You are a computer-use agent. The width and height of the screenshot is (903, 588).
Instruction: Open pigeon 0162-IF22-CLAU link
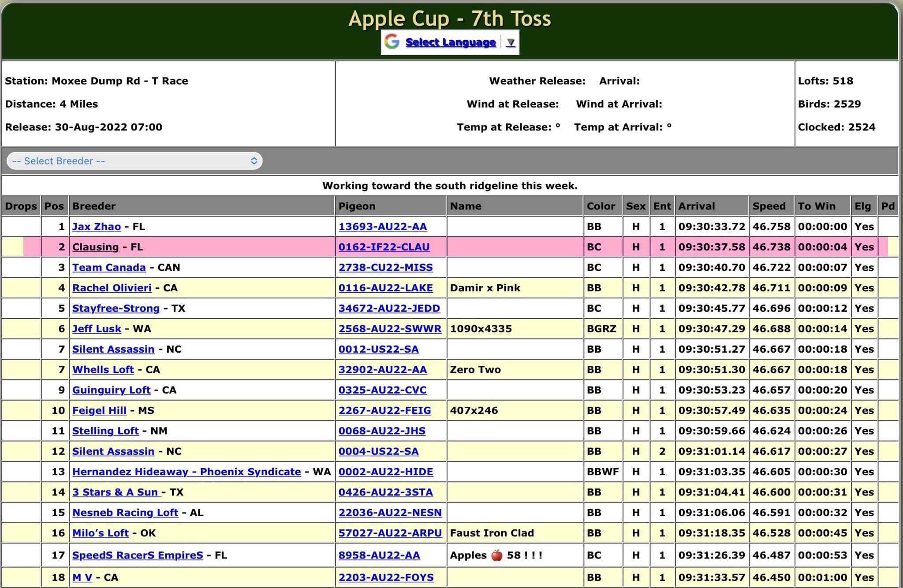pyautogui.click(x=384, y=247)
